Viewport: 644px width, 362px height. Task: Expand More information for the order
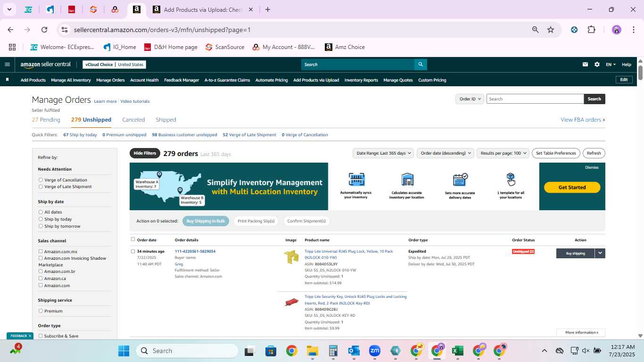coord(581,332)
